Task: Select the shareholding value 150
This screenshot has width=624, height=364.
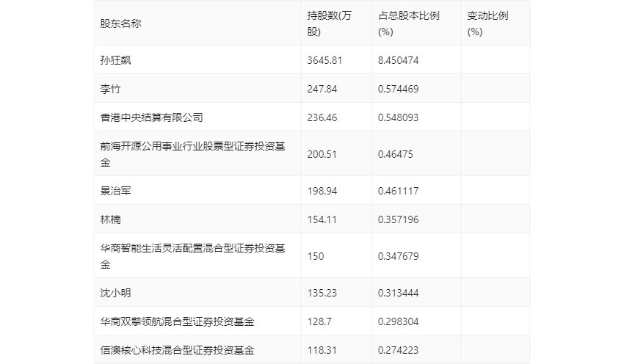Action: (x=316, y=256)
